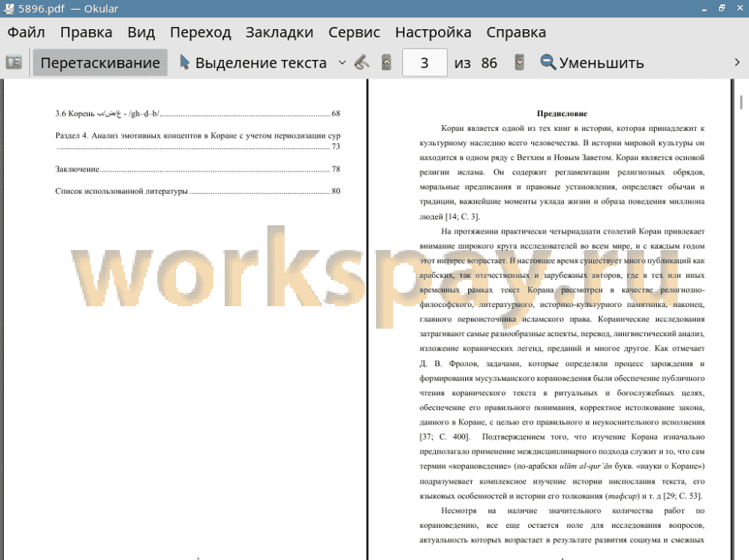Switch to Выделение текста selection tool

tap(253, 63)
